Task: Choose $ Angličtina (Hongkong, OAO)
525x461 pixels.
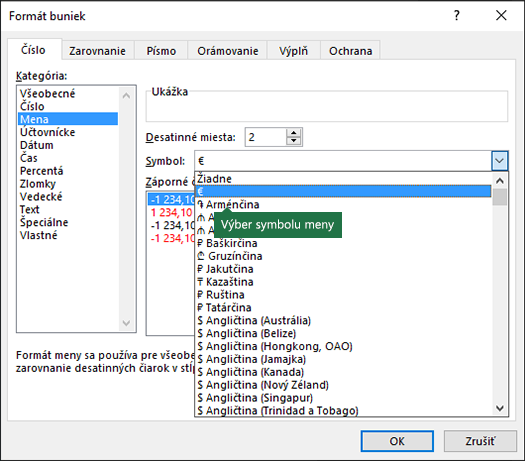Action: 344,346
